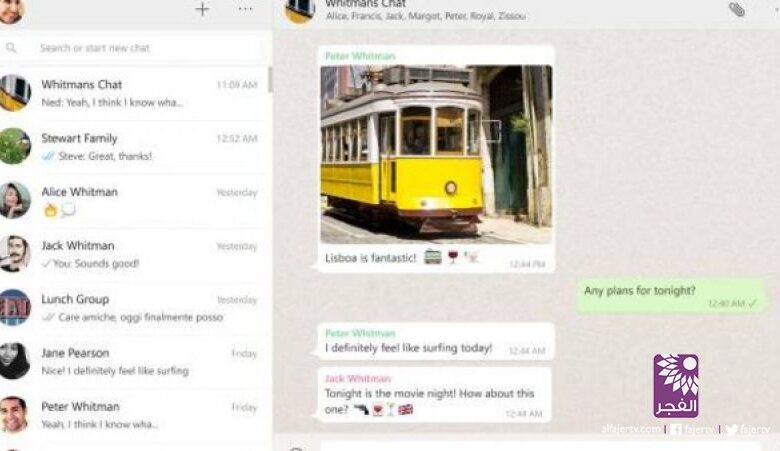Image resolution: width=780 pixels, height=451 pixels.
Task: Click Jack Whitman's name in the movie message
Action: pos(357,379)
